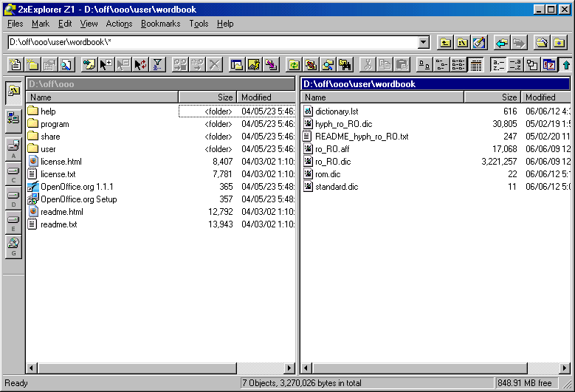
Task: Open the file filter funnel icon
Action: [157, 65]
